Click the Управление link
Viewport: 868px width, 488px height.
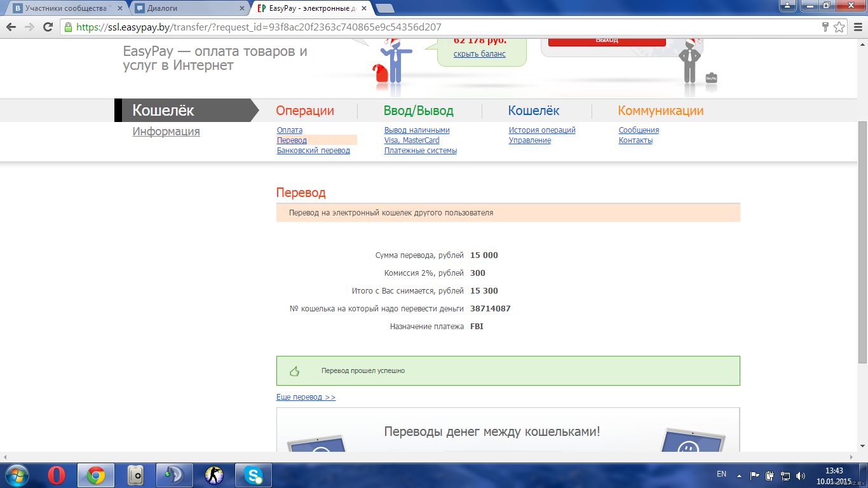point(530,140)
